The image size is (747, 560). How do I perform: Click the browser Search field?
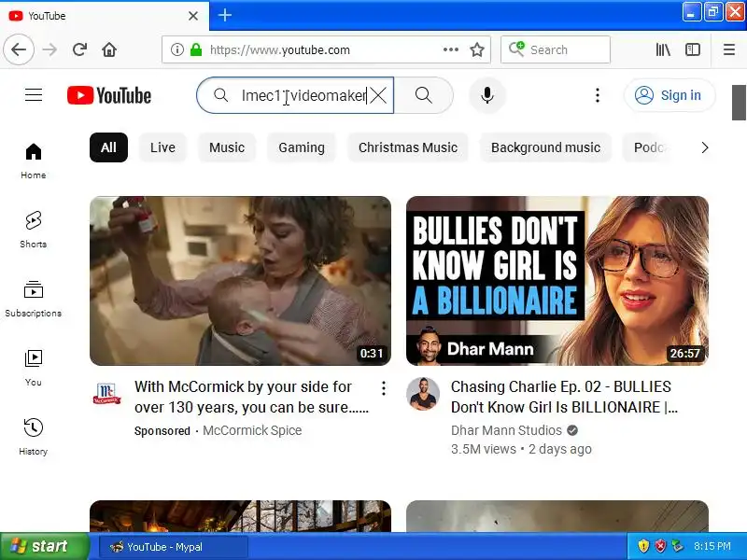tap(556, 49)
